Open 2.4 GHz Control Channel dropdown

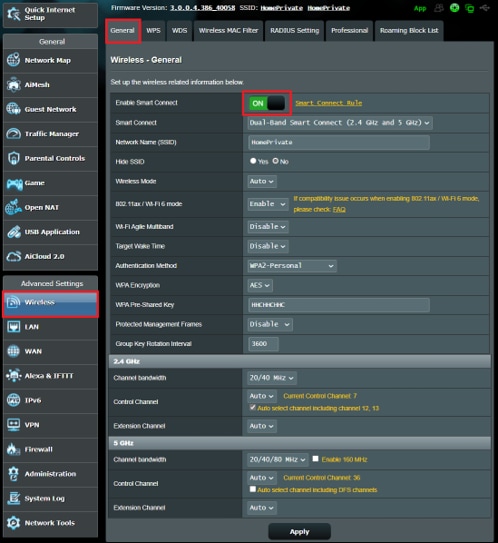(262, 396)
